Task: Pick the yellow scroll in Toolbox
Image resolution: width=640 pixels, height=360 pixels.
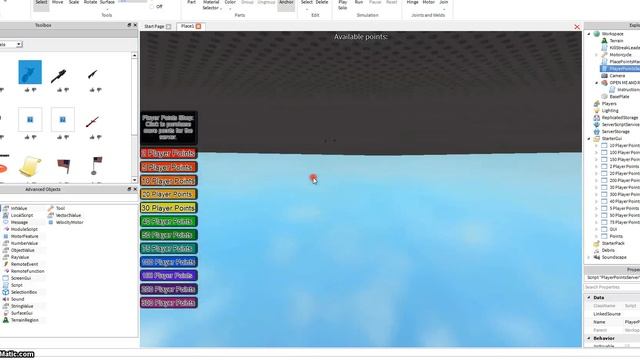Action: click(x=30, y=166)
